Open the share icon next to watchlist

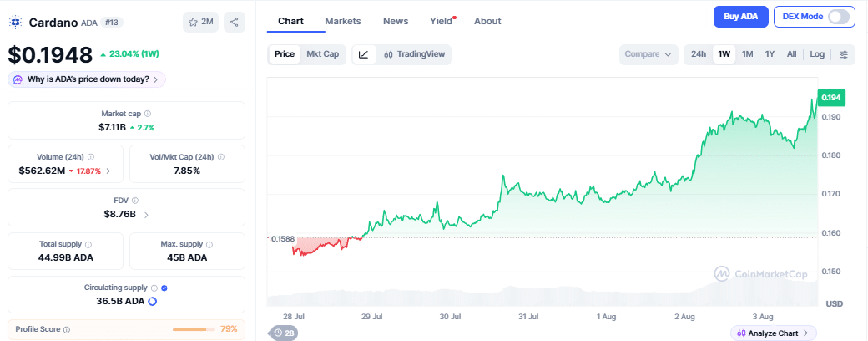click(x=235, y=23)
